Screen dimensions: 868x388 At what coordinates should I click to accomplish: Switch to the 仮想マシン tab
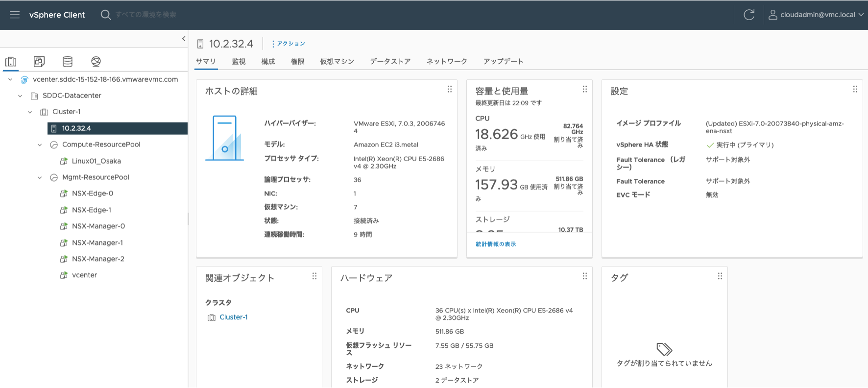click(337, 61)
